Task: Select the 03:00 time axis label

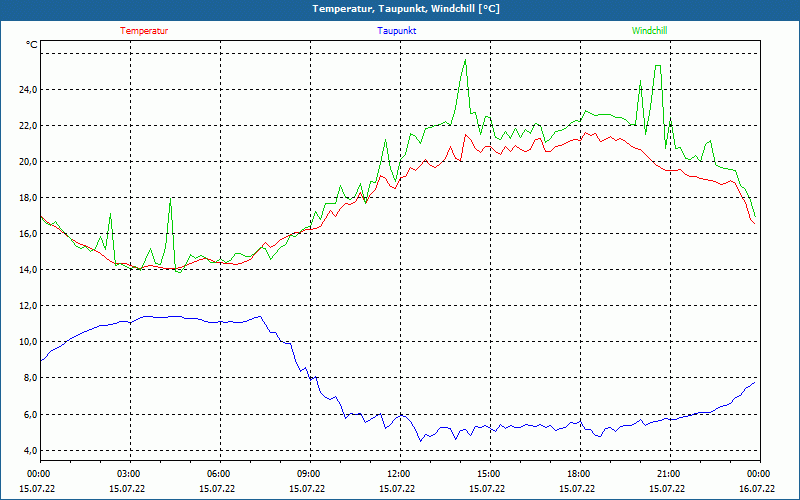Action: 129,474
